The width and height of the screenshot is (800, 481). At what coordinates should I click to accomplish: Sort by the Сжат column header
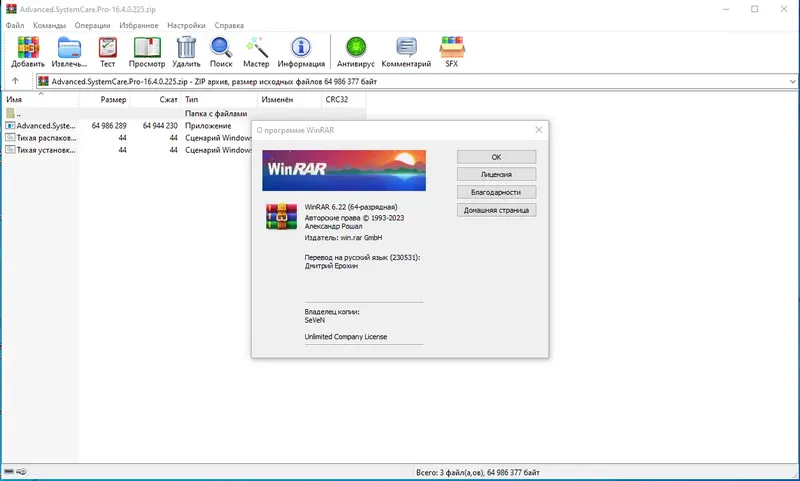(156, 99)
